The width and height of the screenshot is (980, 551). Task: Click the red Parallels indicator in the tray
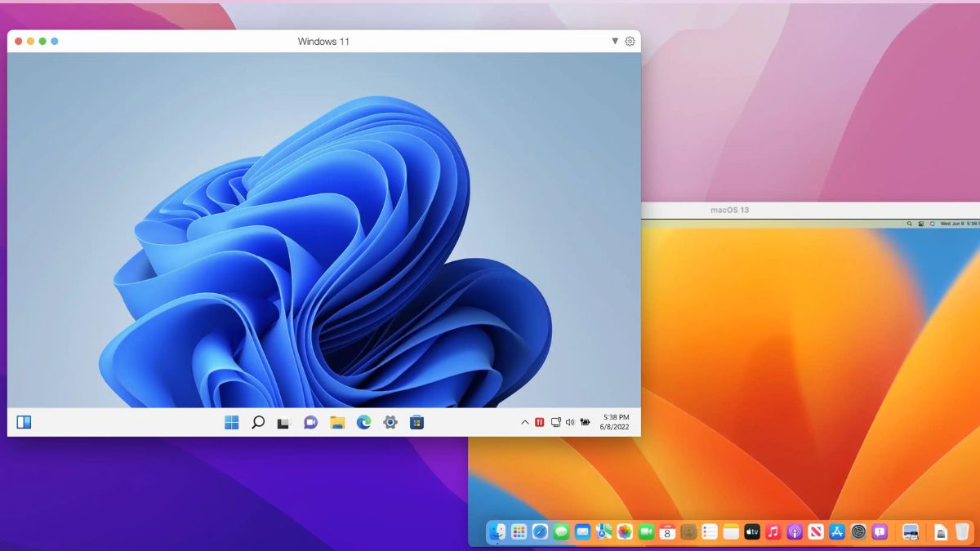tap(539, 422)
